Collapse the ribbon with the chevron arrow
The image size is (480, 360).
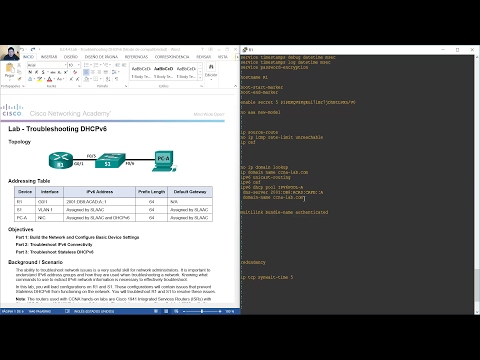235,86
